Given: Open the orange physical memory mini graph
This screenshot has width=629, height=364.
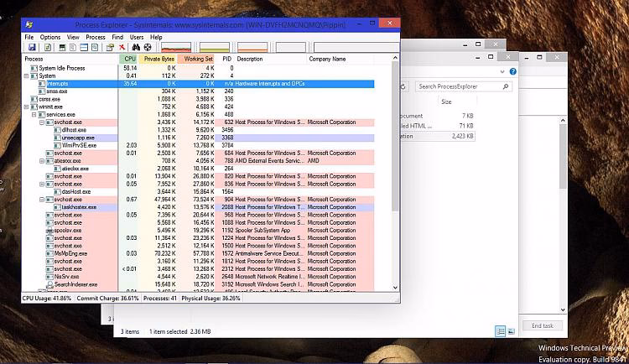Looking at the screenshot, I should tap(252, 47).
